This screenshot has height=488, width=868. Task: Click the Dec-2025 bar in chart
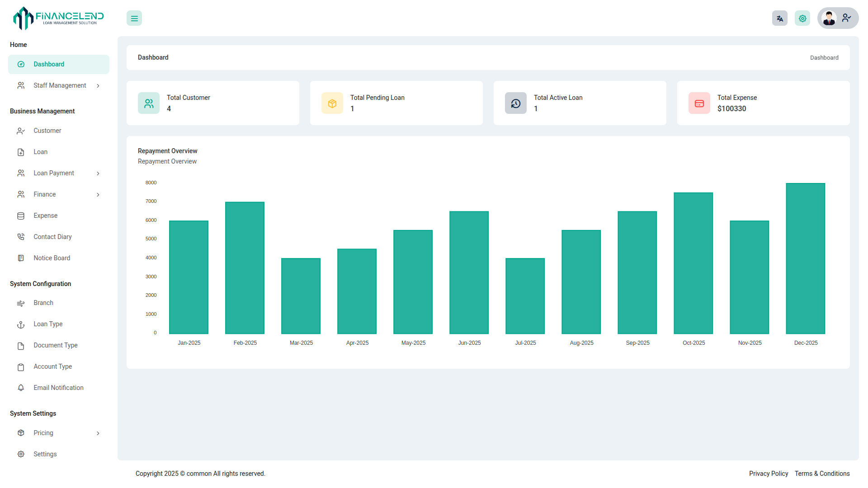pyautogui.click(x=805, y=258)
